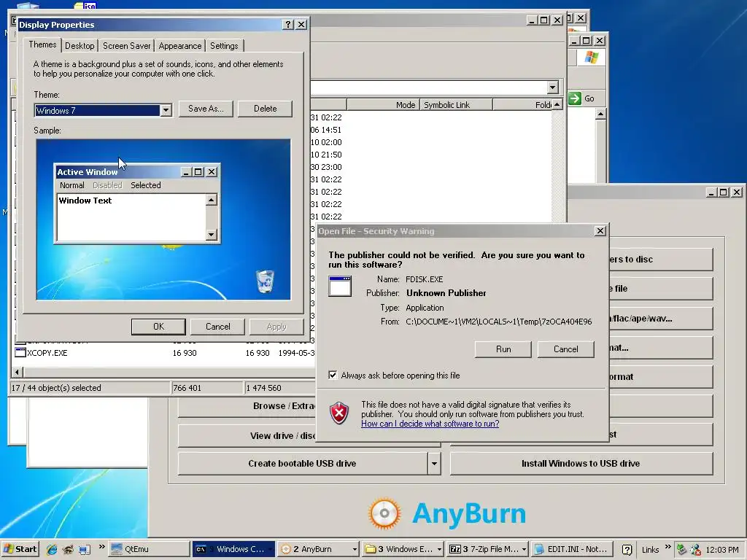Click the security shield icon in the warning dialog
This screenshot has height=560, width=747.
point(339,413)
